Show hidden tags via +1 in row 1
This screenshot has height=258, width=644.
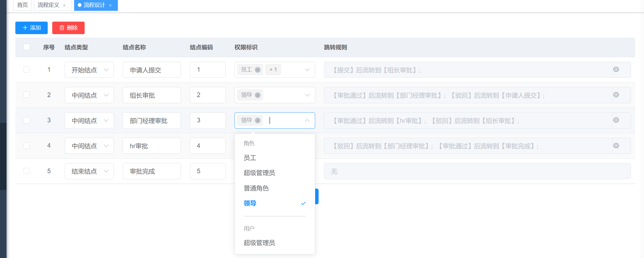click(273, 70)
